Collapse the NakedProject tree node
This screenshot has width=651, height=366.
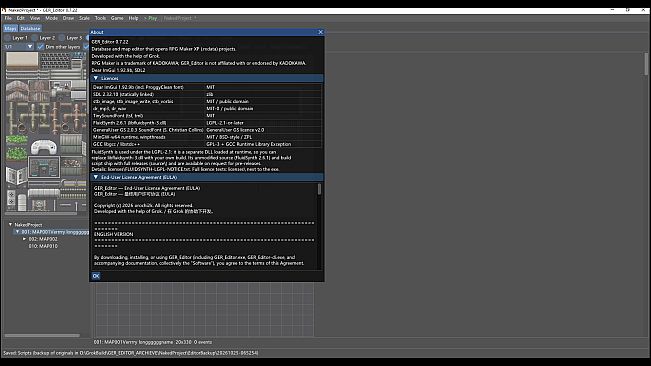tap(10, 224)
